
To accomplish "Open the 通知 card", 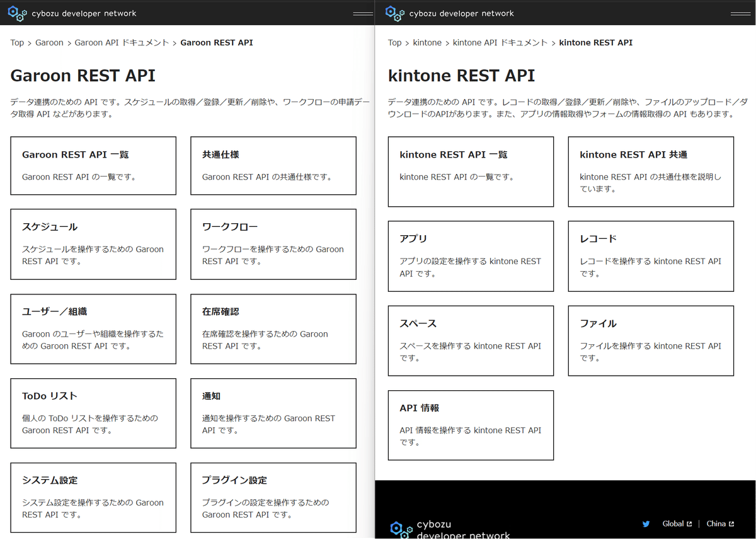I will tap(273, 414).
